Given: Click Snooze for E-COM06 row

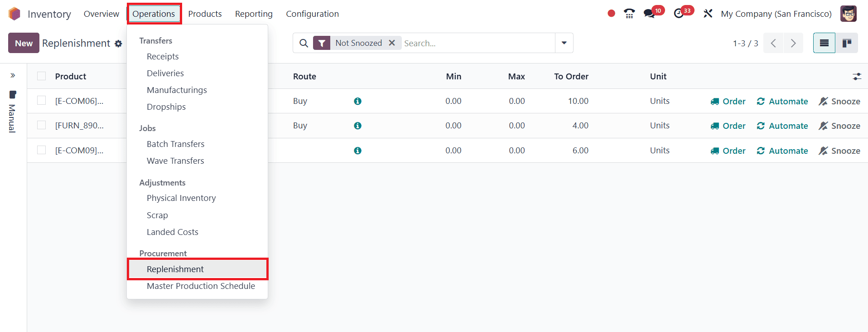Looking at the screenshot, I should [839, 101].
